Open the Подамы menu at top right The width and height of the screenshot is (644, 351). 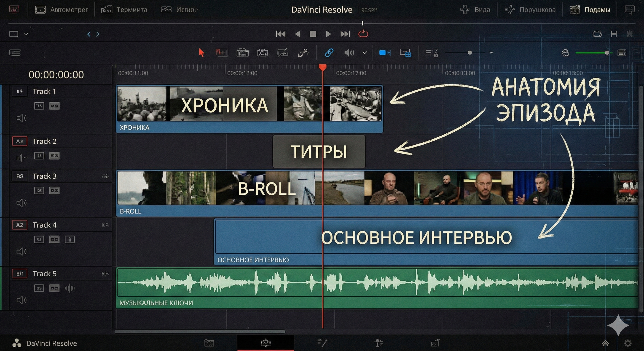tap(597, 10)
